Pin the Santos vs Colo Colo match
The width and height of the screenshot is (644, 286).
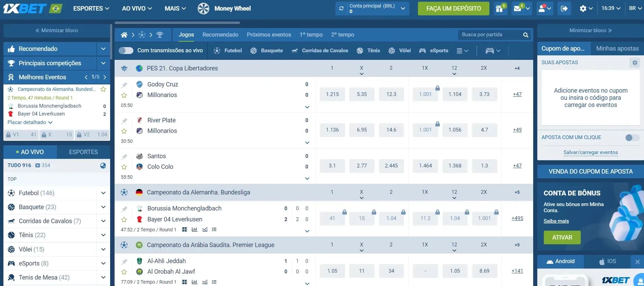[124, 156]
